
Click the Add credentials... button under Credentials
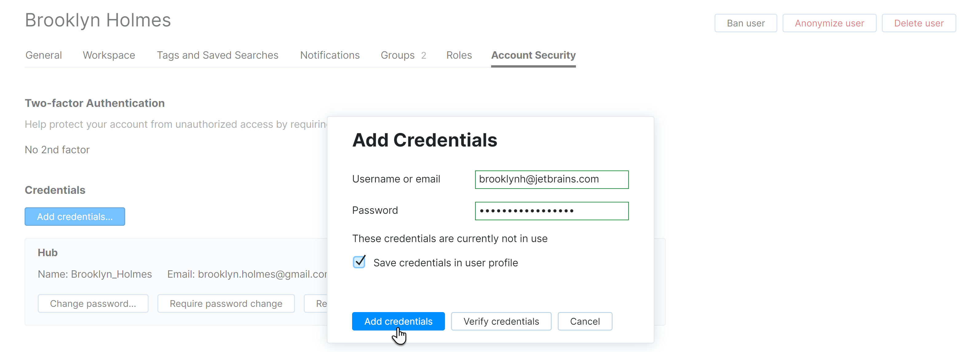click(x=74, y=216)
